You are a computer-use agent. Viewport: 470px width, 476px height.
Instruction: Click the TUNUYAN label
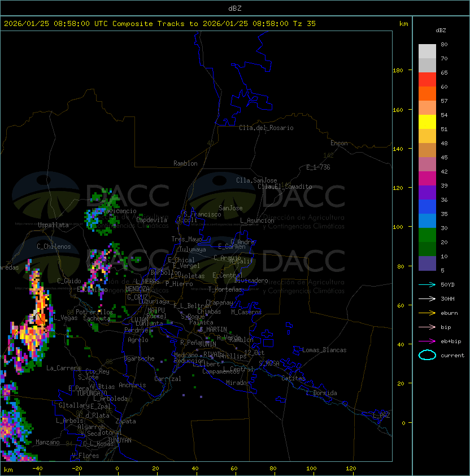(120, 440)
